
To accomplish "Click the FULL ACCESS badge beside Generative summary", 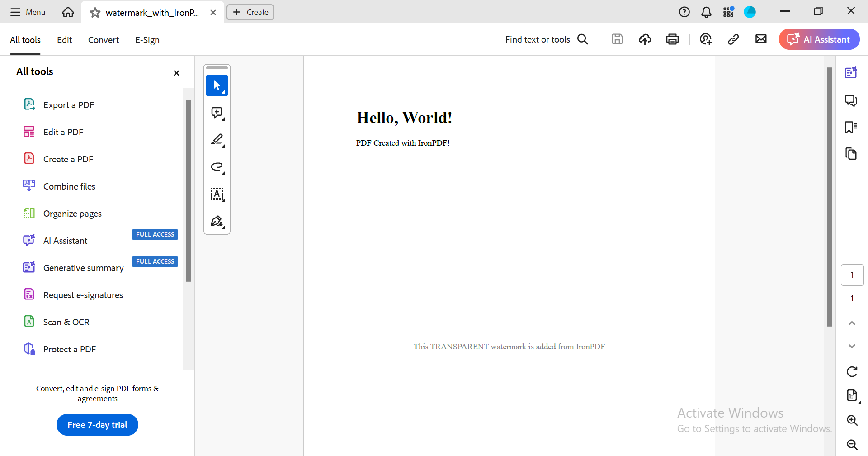I will pyautogui.click(x=155, y=261).
